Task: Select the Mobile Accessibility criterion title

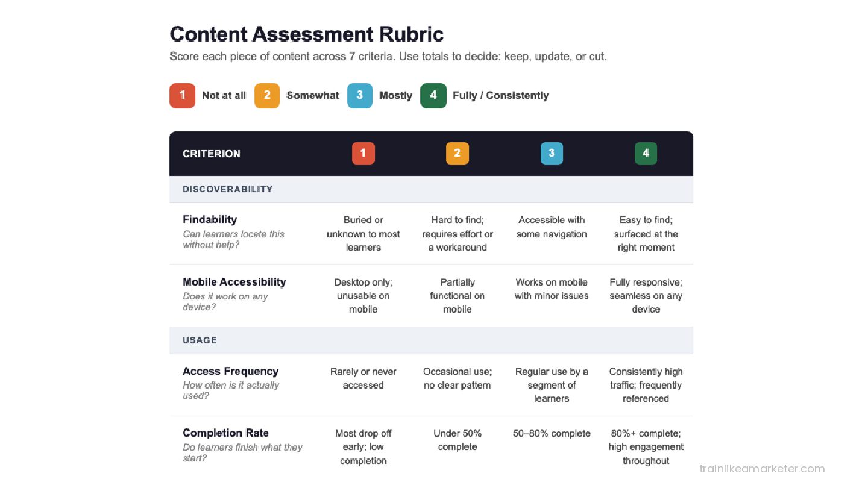Action: [x=234, y=282]
